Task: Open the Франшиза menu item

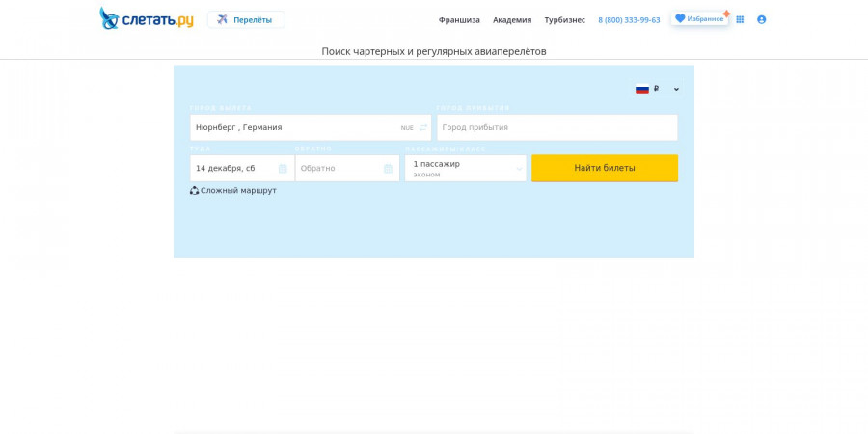Action: click(x=459, y=20)
